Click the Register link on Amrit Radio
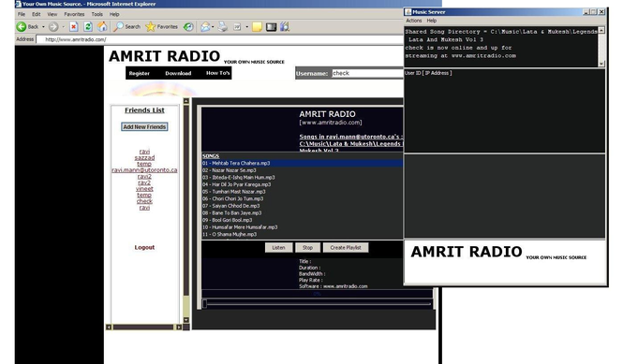The height and width of the screenshot is (364, 623). click(139, 73)
